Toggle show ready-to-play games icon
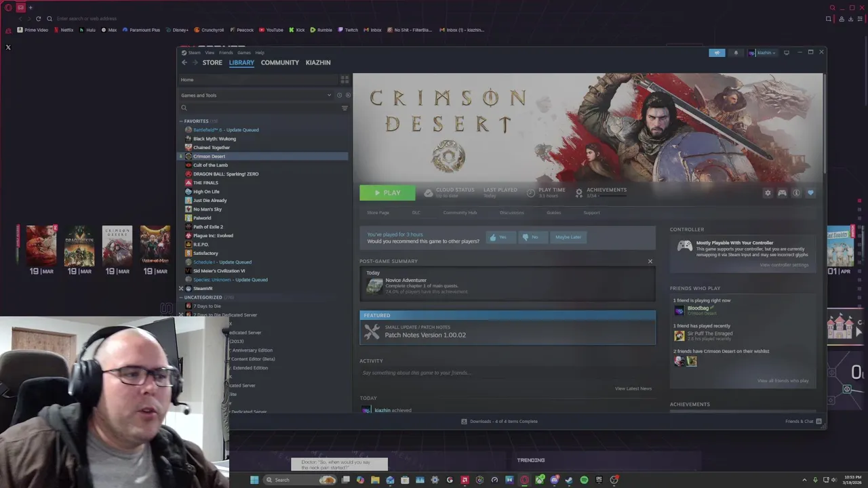The height and width of the screenshot is (488, 868). (x=348, y=96)
